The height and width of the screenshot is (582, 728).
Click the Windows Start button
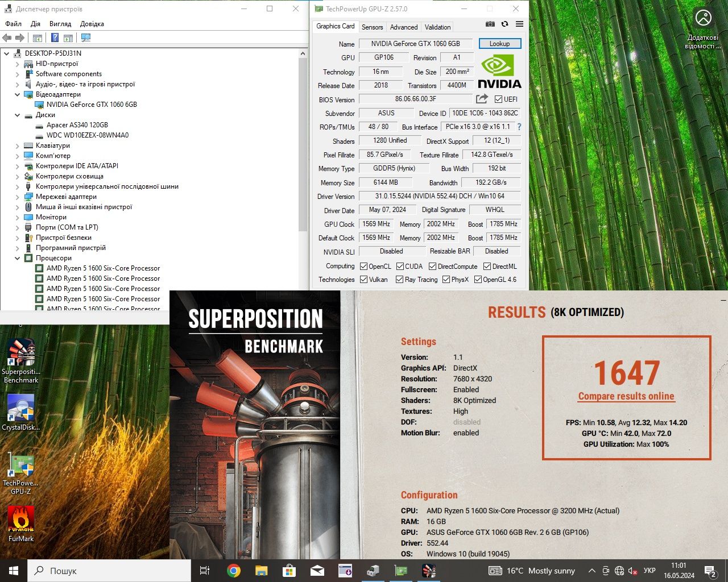(x=14, y=571)
